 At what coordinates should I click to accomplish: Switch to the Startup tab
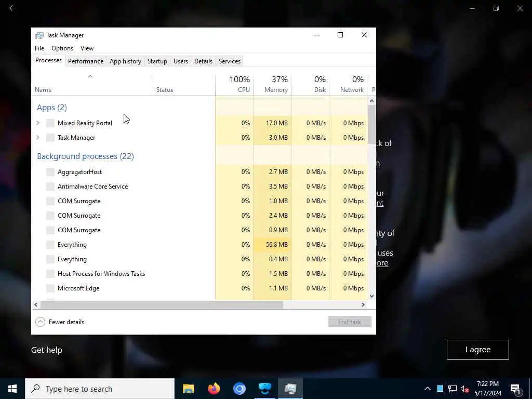157,61
